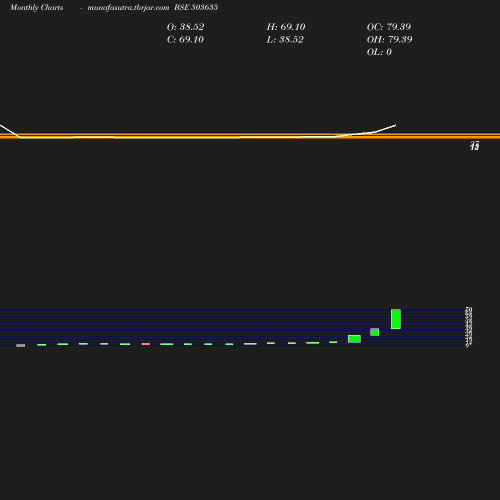Screen dimensions: 500x500
Task: Click the second-tallest green candlestick
Action: [354, 339]
